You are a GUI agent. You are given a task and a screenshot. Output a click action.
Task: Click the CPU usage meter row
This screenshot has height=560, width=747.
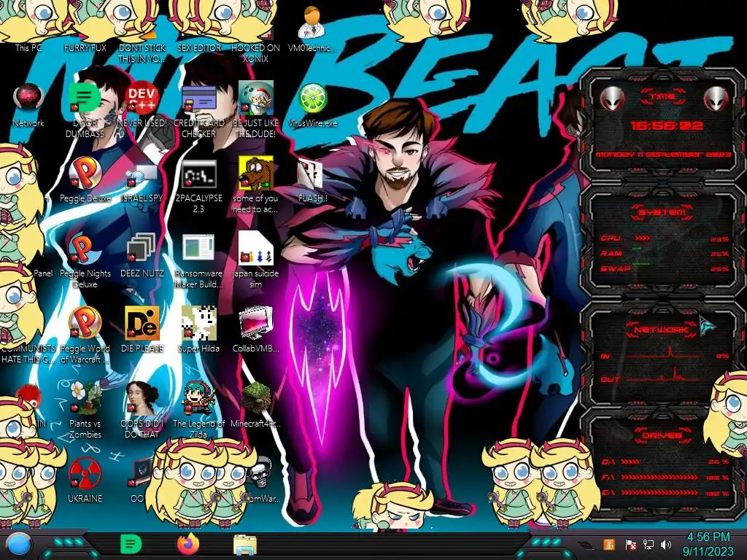tap(665, 238)
